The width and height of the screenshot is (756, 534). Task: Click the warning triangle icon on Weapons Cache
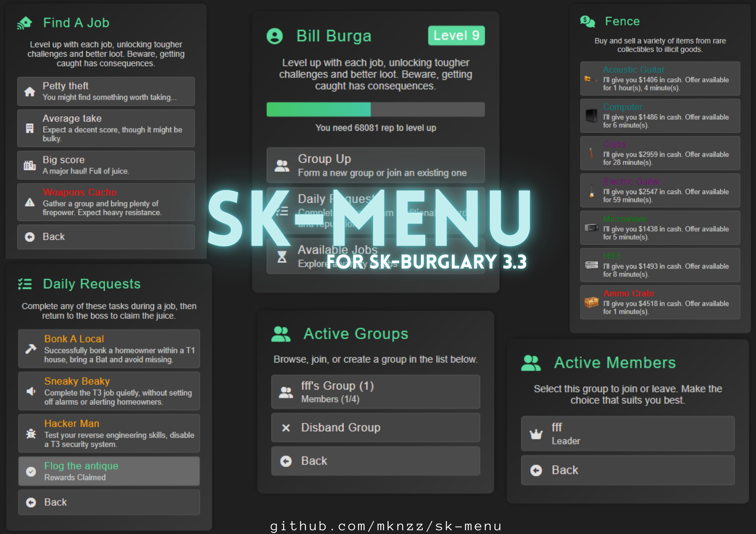(30, 203)
